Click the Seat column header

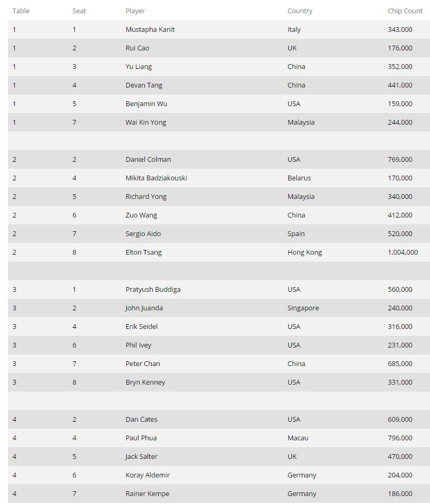pyautogui.click(x=79, y=11)
